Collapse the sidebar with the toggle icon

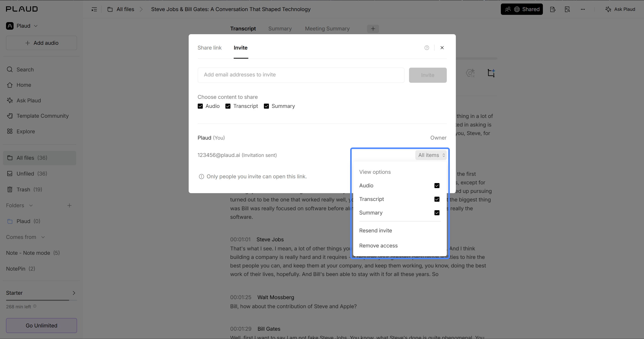(x=94, y=9)
